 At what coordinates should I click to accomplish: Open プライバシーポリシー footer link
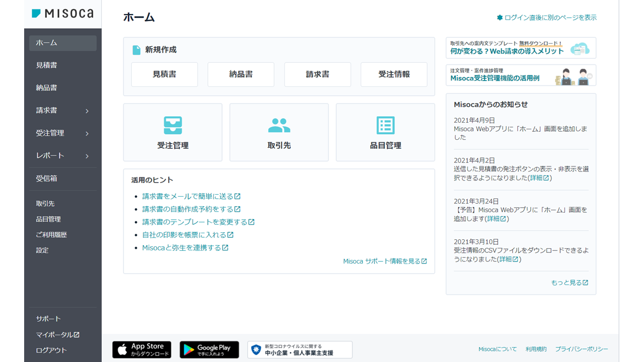(582, 349)
